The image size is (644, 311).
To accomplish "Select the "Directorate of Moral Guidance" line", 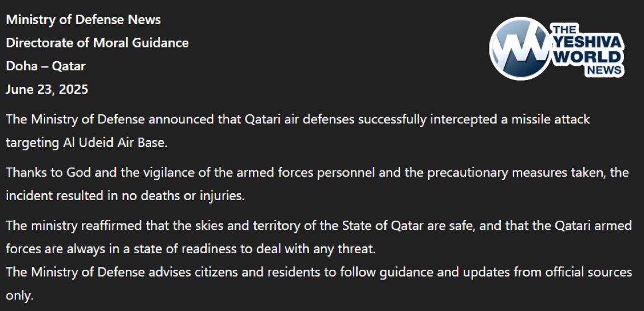I will 97,43.
